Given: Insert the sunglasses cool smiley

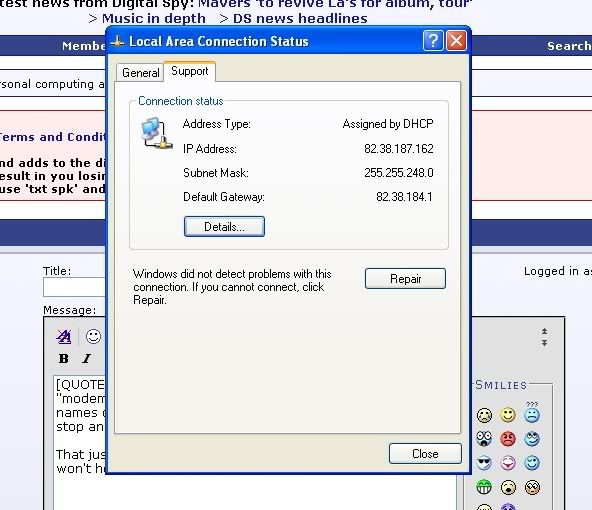Looking at the screenshot, I should tap(484, 463).
